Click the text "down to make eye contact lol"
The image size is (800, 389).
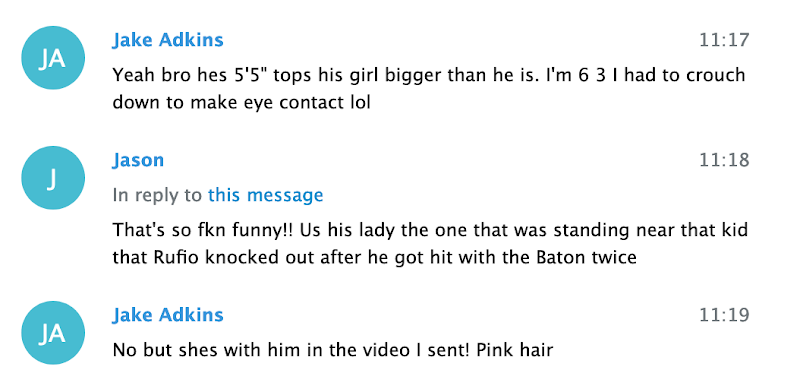[x=241, y=103]
